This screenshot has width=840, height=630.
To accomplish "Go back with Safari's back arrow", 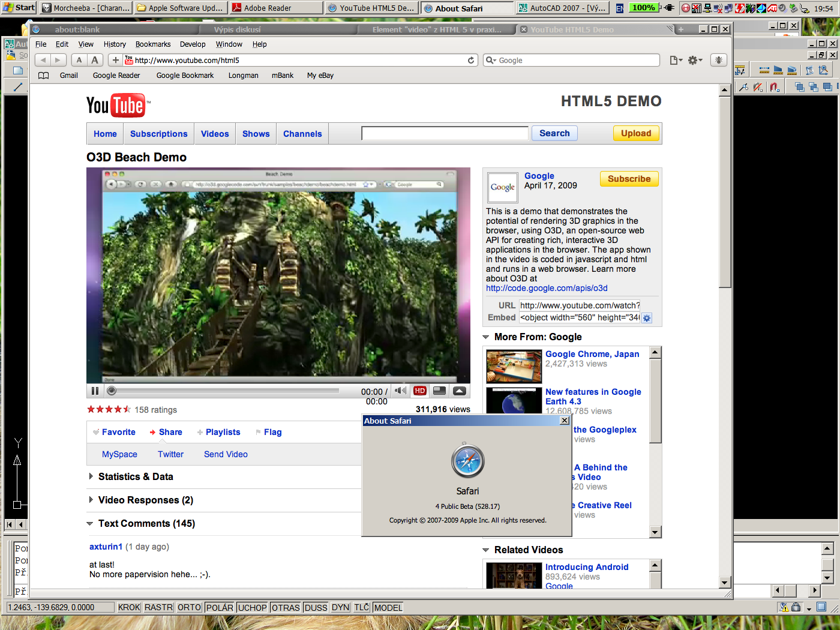I will (43, 60).
